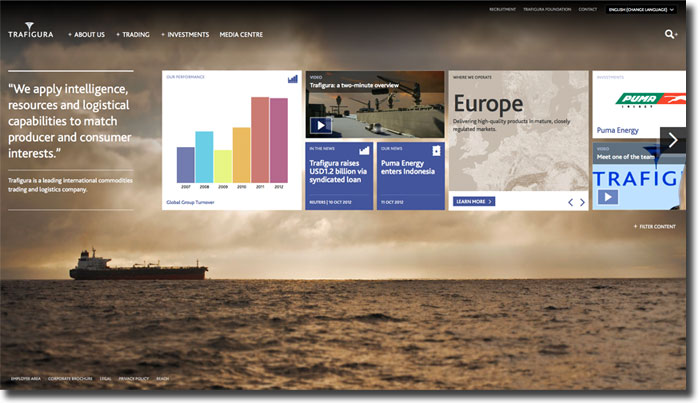Click the Trafigura logo
The width and height of the screenshot is (700, 403).
coord(30,30)
